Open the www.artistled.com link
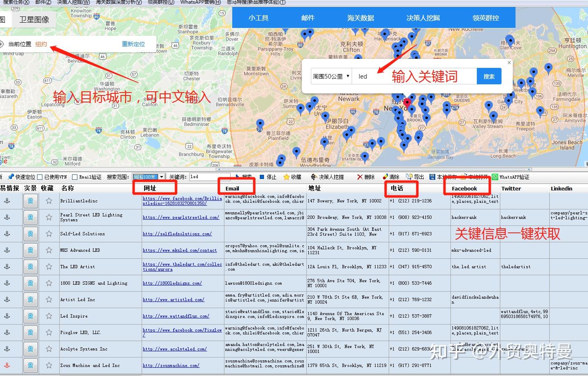The height and width of the screenshot is (376, 588). 173,299
